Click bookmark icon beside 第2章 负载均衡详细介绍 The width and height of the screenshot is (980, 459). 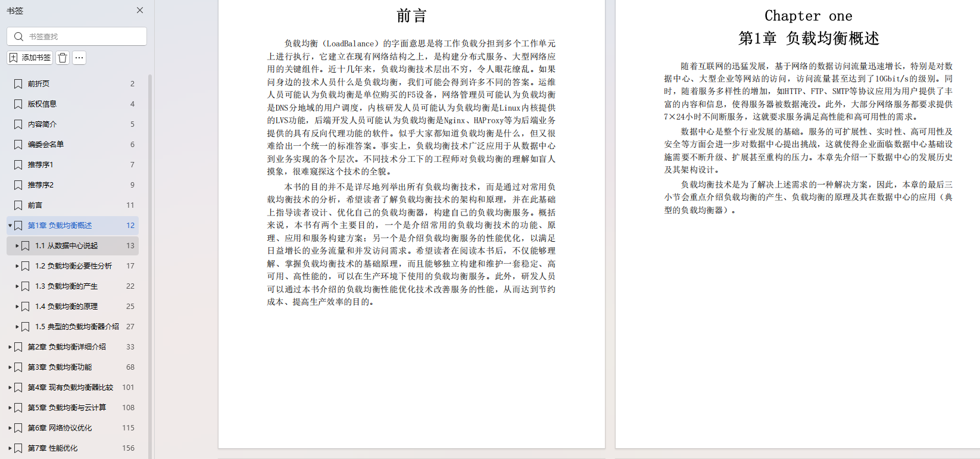18,347
